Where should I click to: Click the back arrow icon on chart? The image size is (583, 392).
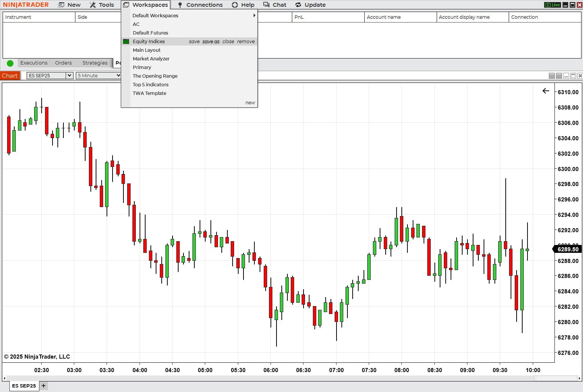[x=546, y=91]
